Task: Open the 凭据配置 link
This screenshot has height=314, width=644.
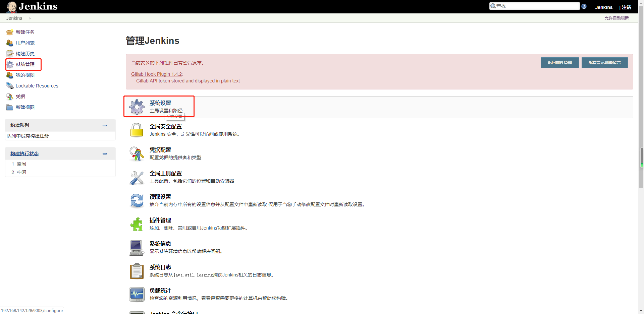Action: coord(160,150)
